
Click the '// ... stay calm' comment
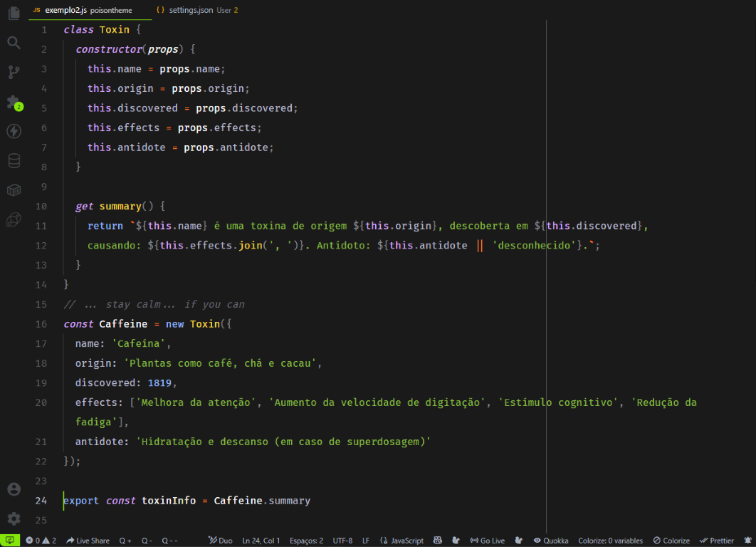[x=154, y=304]
